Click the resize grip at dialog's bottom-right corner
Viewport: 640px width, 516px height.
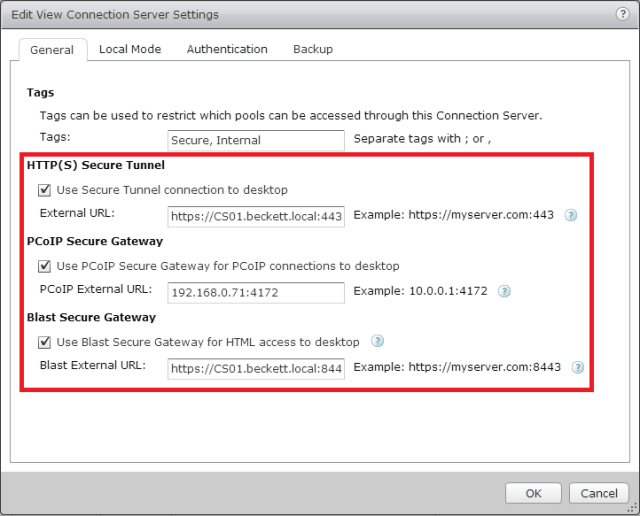tap(632, 509)
